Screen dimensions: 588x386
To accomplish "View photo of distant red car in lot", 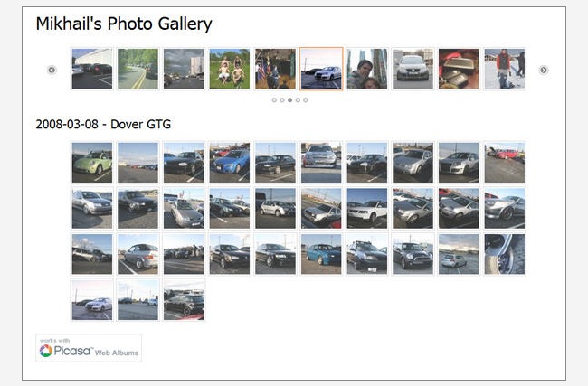I will 505,163.
